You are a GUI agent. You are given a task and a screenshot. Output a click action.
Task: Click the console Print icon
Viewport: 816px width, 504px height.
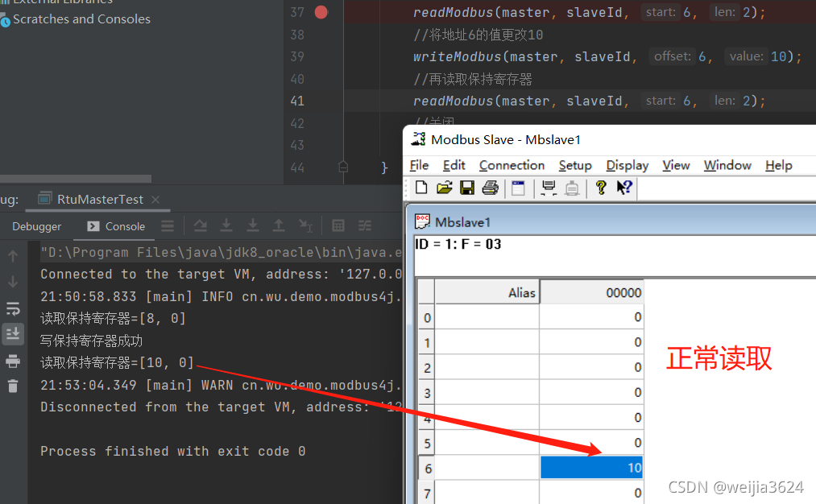click(13, 361)
